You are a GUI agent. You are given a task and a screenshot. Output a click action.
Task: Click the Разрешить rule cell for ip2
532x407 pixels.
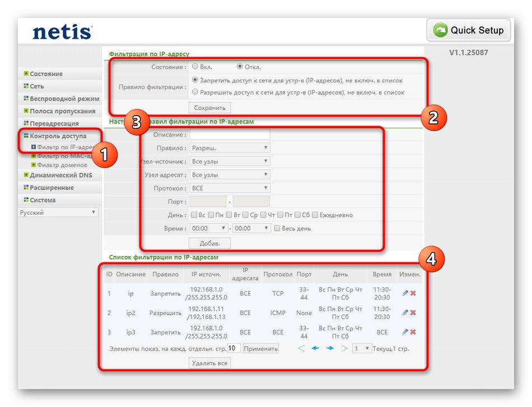click(165, 313)
